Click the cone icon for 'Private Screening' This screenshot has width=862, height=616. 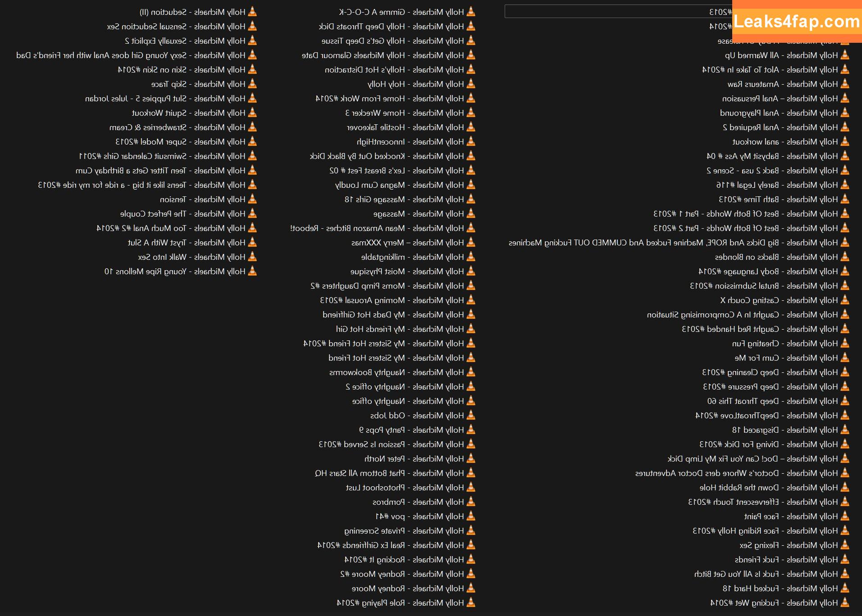tap(471, 530)
